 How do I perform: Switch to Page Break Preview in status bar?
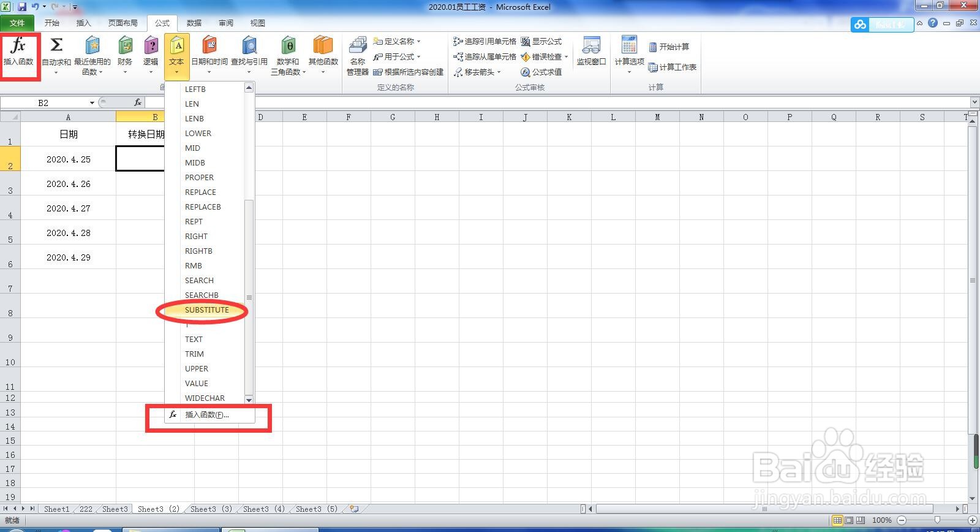click(861, 520)
